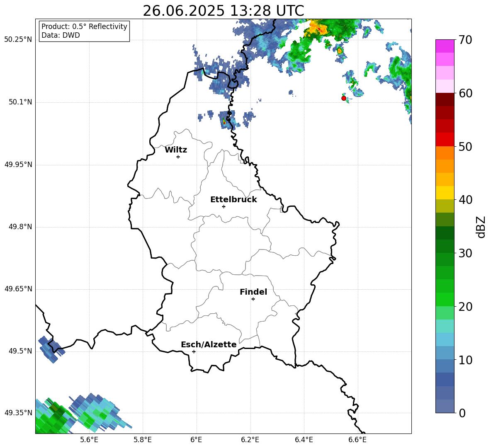Select the Findel label
Image resolution: width=491 pixels, height=448 pixels.
point(253,292)
